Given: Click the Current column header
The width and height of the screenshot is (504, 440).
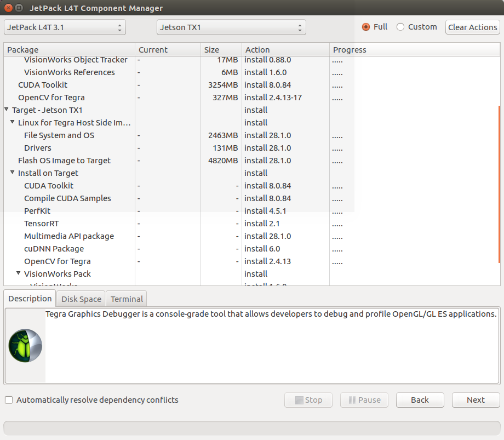Looking at the screenshot, I should click(x=168, y=49).
